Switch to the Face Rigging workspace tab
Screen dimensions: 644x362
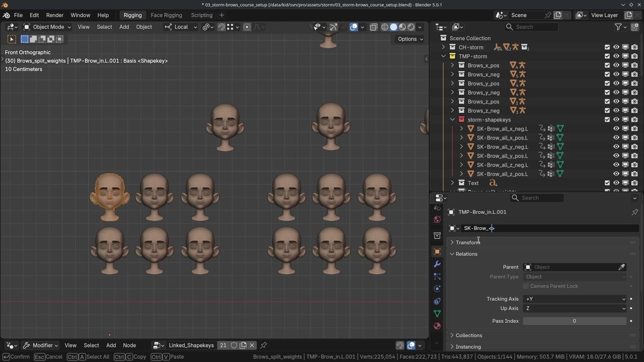tap(166, 15)
